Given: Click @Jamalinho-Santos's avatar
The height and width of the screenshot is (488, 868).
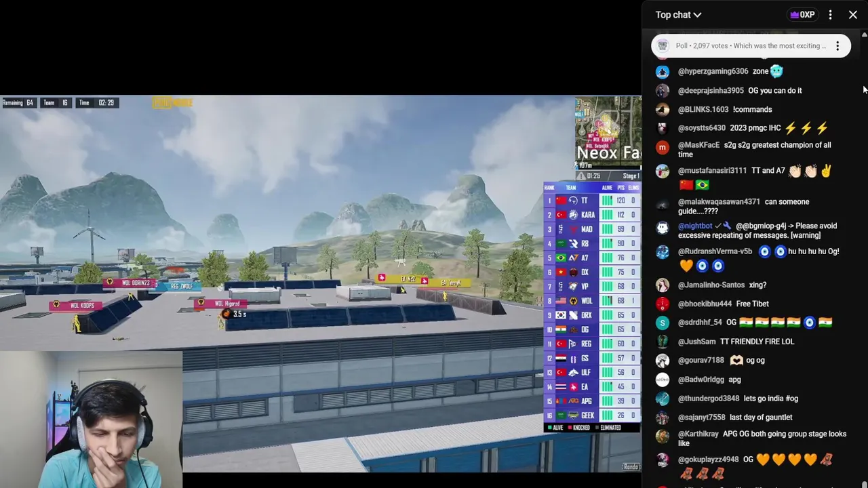Looking at the screenshot, I should point(663,285).
